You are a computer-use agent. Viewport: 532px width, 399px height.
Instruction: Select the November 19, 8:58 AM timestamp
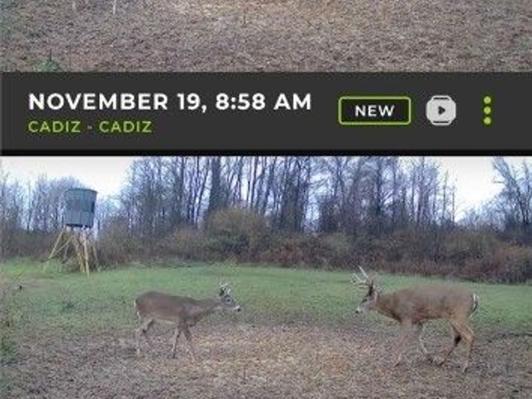coord(170,102)
